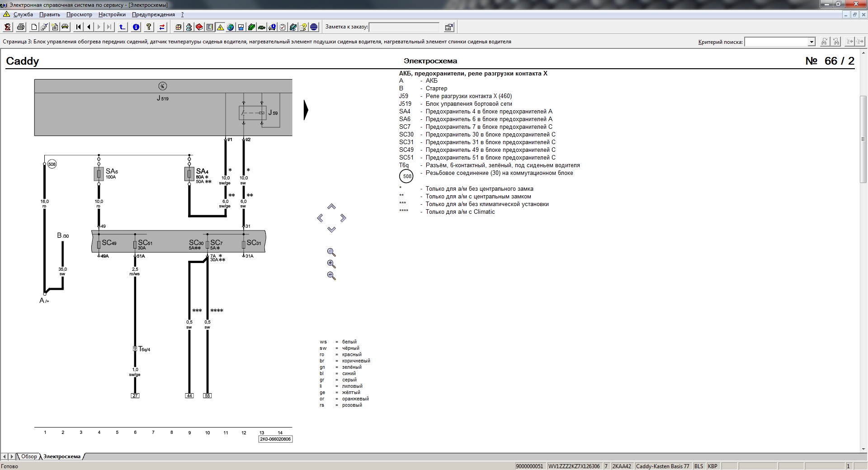Screen dimensions: 868x470
Task: Select the Электросхема tab
Action: click(62, 456)
